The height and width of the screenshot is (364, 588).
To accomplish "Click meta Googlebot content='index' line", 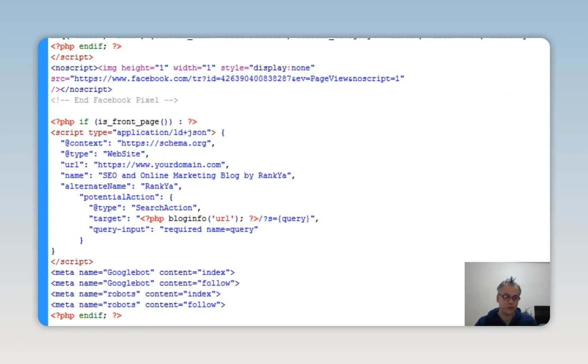I will coord(143,273).
